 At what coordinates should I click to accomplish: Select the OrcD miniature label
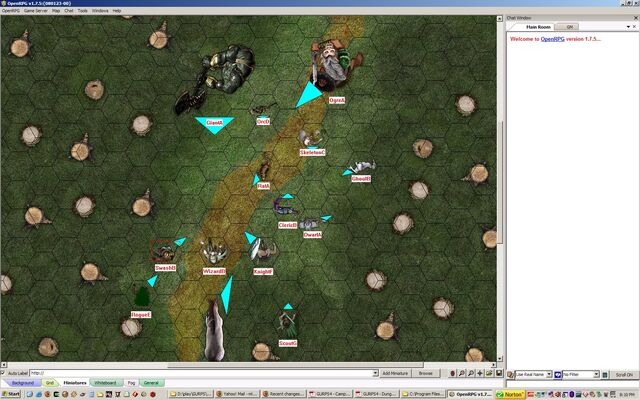pos(263,122)
